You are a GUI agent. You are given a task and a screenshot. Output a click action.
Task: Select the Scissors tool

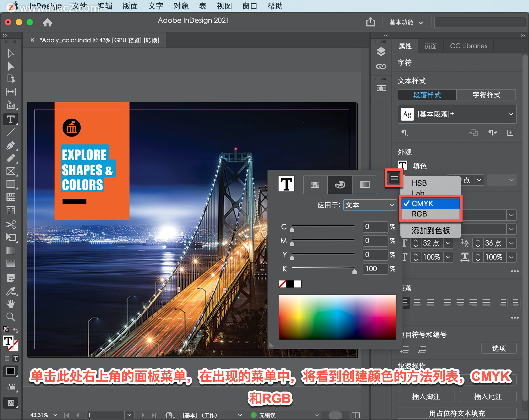coord(11,224)
